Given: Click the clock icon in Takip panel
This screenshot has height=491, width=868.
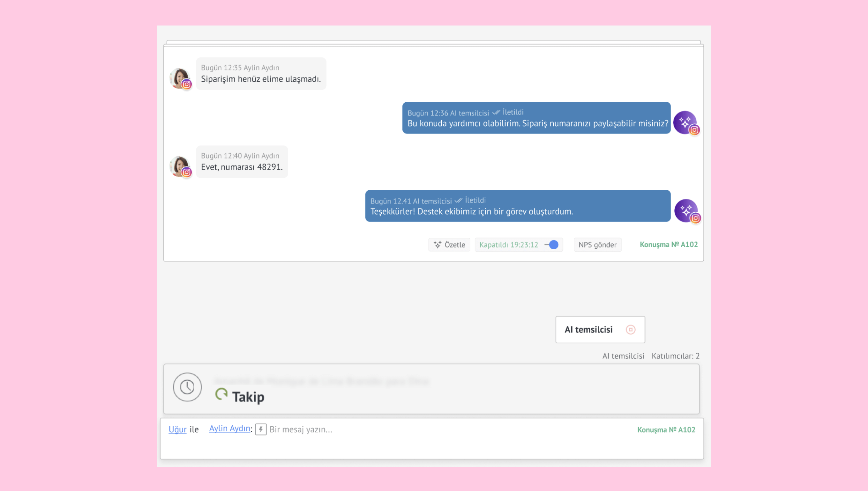Looking at the screenshot, I should click(187, 387).
